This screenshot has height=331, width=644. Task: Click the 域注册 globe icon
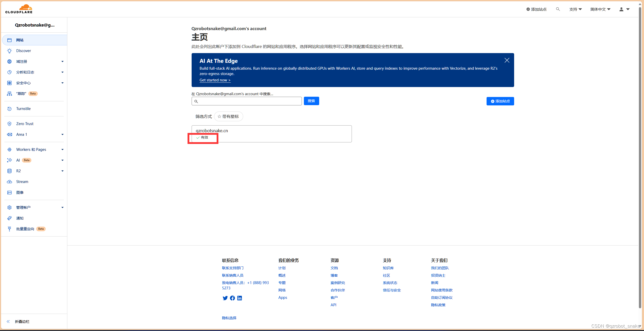coord(9,62)
